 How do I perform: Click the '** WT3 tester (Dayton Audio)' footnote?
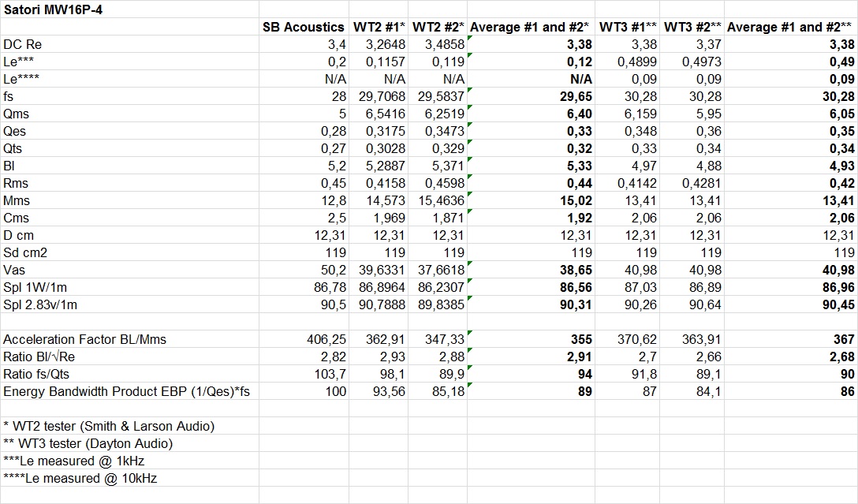(88, 444)
